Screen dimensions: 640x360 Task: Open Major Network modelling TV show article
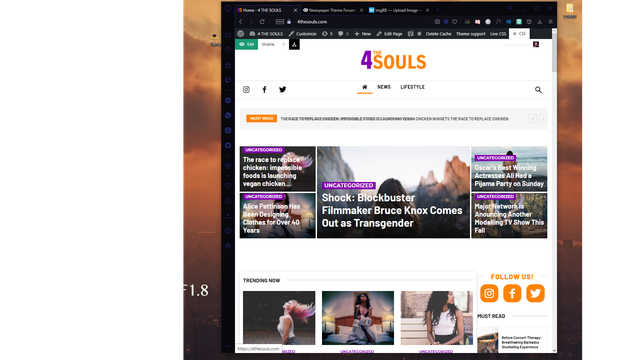(x=509, y=218)
